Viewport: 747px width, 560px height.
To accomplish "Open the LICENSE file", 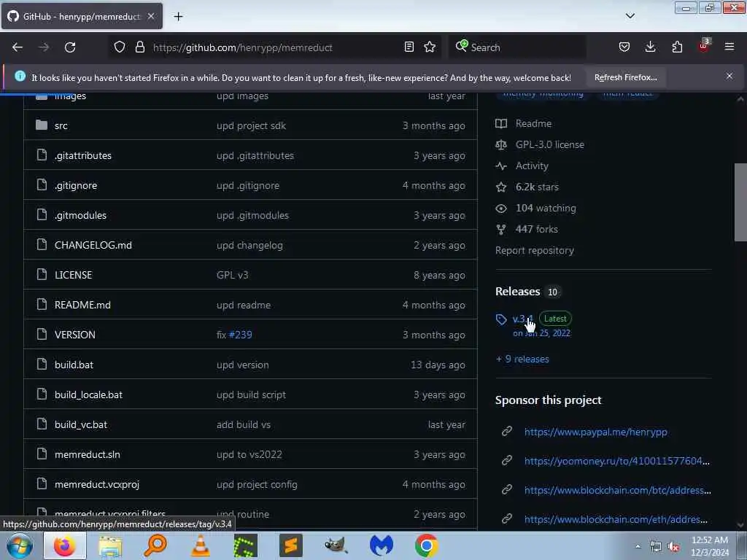I will point(74,275).
